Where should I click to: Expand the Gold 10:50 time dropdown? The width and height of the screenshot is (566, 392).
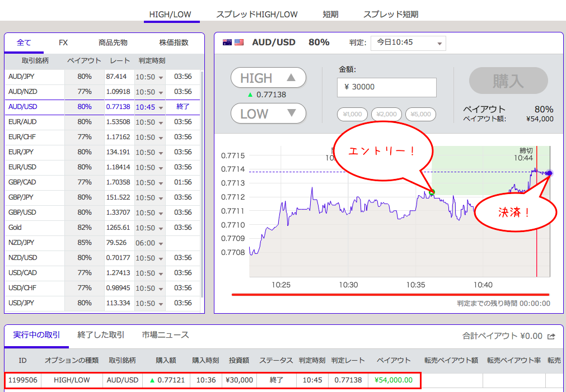pyautogui.click(x=149, y=228)
